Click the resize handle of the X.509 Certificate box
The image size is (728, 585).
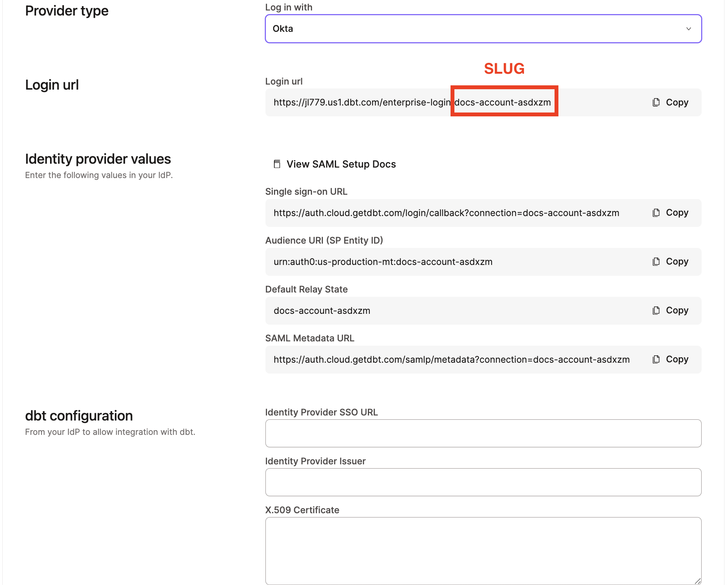[x=698, y=582]
